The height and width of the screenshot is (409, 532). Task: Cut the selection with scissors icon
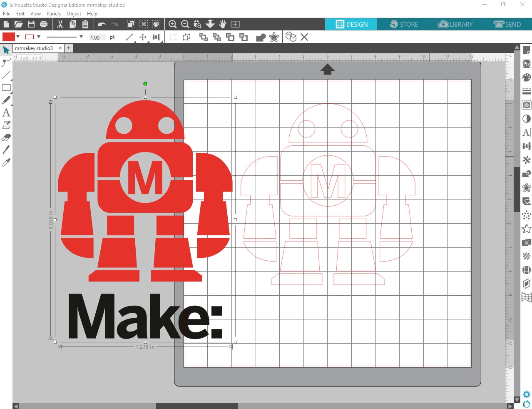[x=60, y=24]
